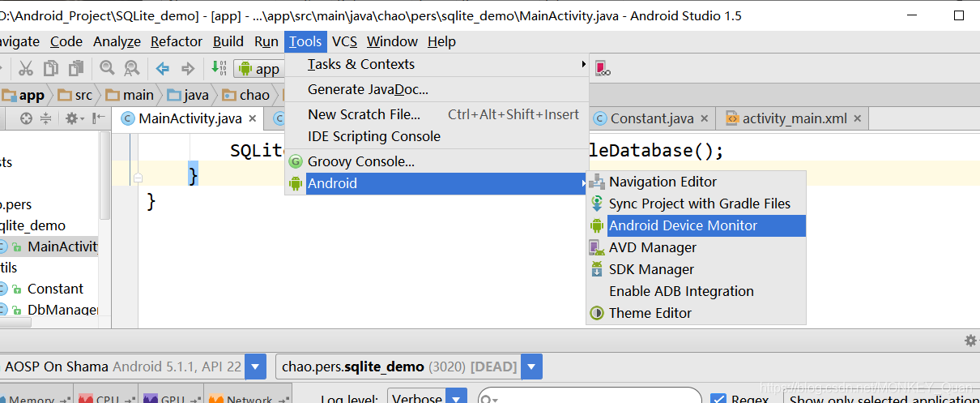Launch Android Device Monitor
Image resolution: width=980 pixels, height=403 pixels.
pyautogui.click(x=697, y=225)
